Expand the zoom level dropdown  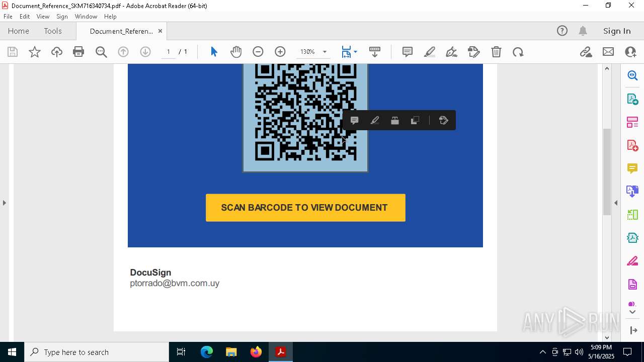click(325, 52)
